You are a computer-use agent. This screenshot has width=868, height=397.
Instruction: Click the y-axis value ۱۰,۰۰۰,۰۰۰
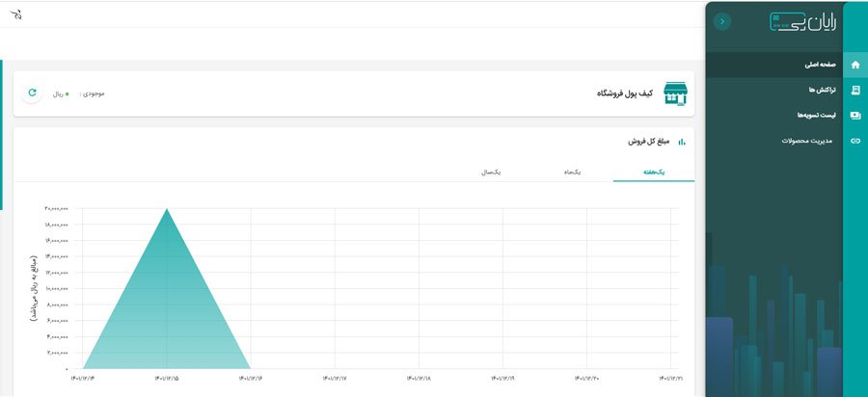[57, 289]
